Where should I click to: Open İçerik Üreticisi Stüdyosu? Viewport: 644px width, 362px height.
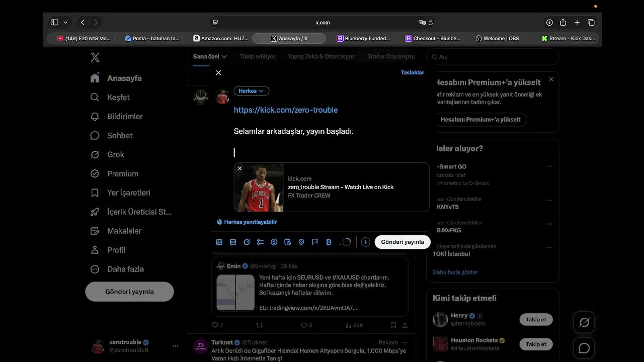(131, 212)
